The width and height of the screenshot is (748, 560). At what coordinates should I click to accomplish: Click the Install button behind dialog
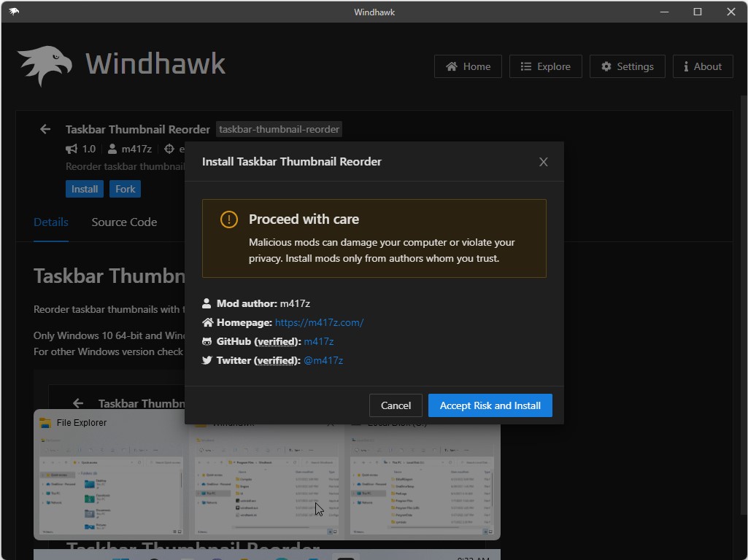pos(85,189)
